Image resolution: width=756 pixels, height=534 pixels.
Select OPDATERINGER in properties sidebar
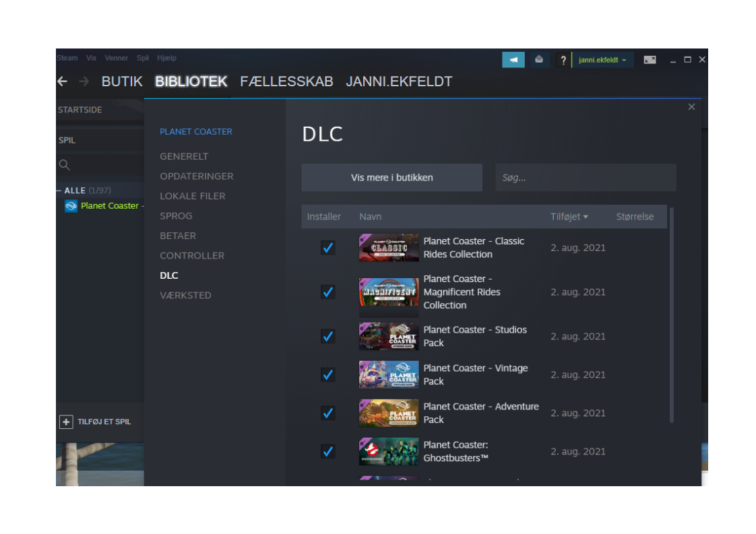pyautogui.click(x=197, y=176)
